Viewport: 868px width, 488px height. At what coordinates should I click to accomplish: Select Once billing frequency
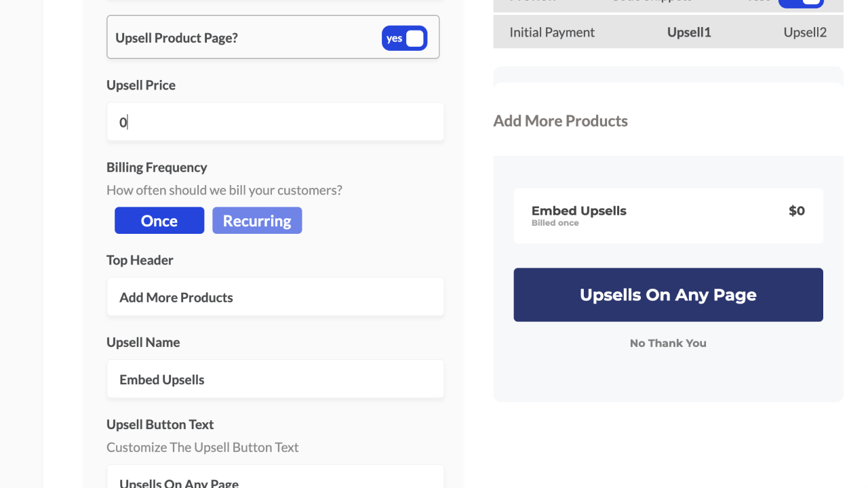(159, 221)
